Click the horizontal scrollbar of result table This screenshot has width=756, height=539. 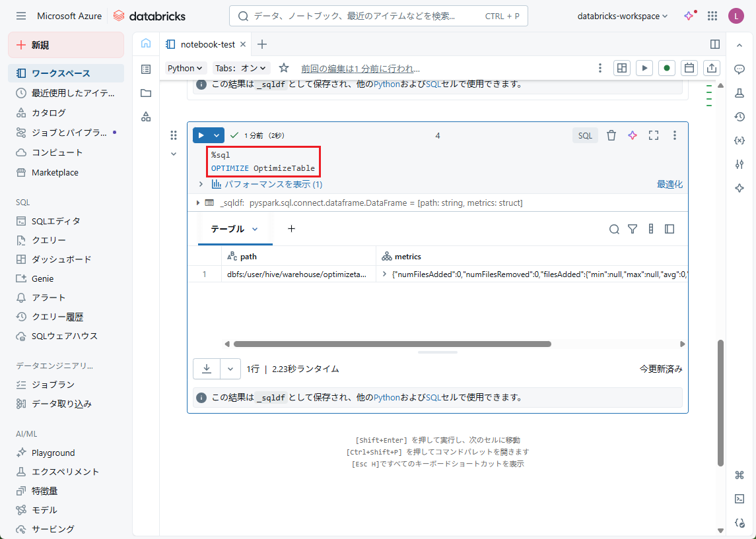[392, 344]
